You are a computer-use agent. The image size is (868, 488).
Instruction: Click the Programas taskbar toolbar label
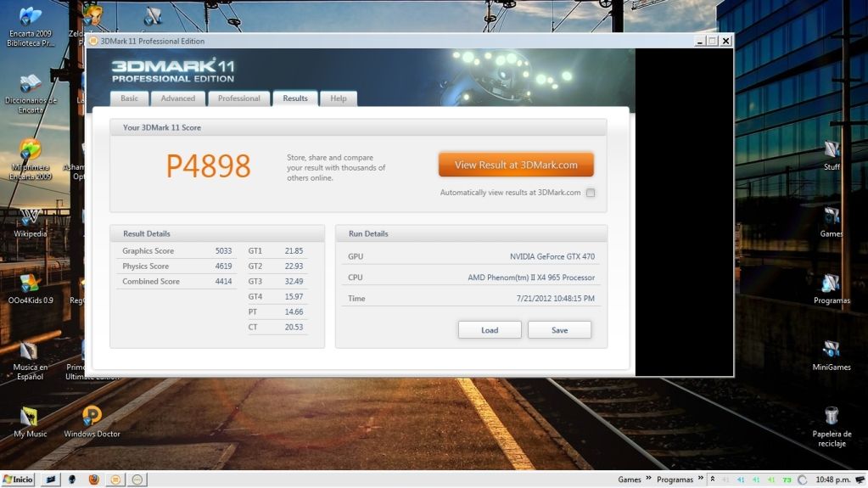pos(675,480)
